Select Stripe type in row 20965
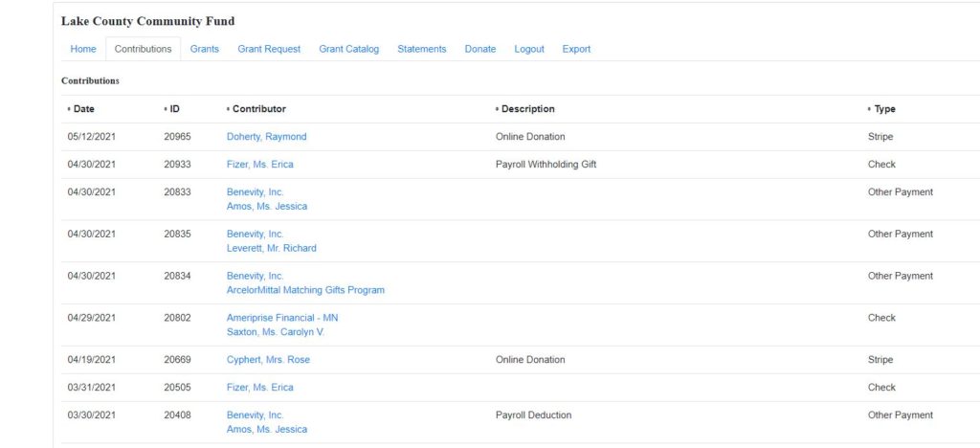980x448 pixels. tap(880, 136)
